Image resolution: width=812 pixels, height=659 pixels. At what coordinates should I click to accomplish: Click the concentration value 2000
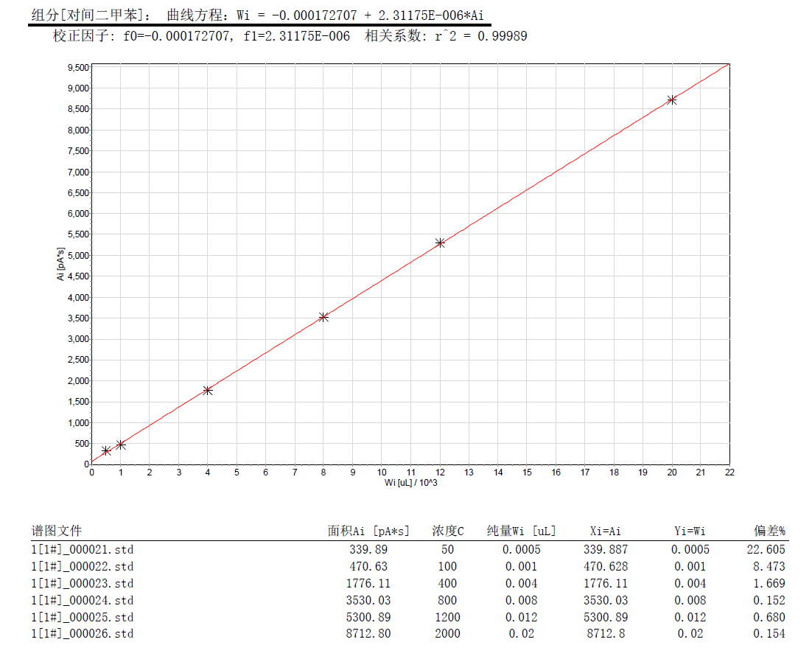(447, 634)
